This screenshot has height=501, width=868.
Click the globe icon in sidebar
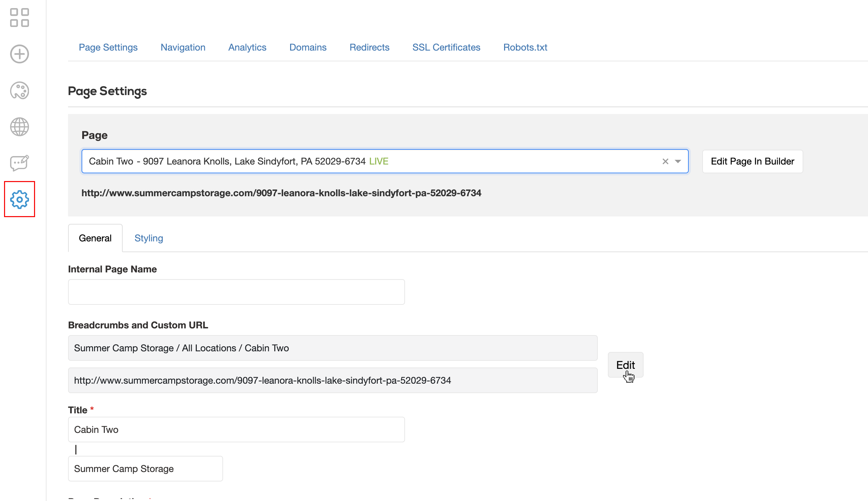pos(19,127)
